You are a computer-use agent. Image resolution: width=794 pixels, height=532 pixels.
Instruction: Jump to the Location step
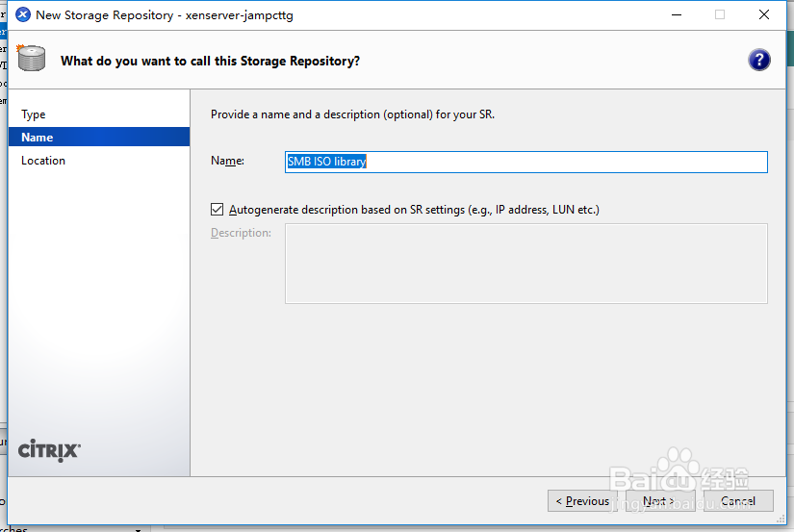tap(43, 161)
